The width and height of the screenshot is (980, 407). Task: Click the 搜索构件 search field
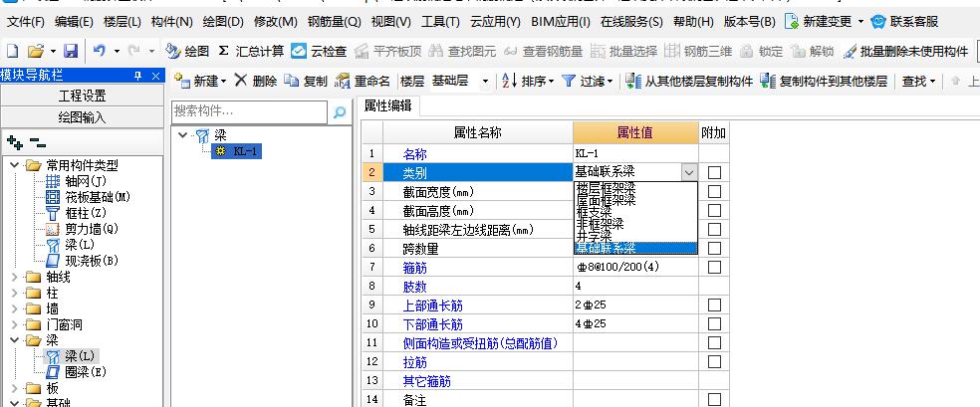249,112
